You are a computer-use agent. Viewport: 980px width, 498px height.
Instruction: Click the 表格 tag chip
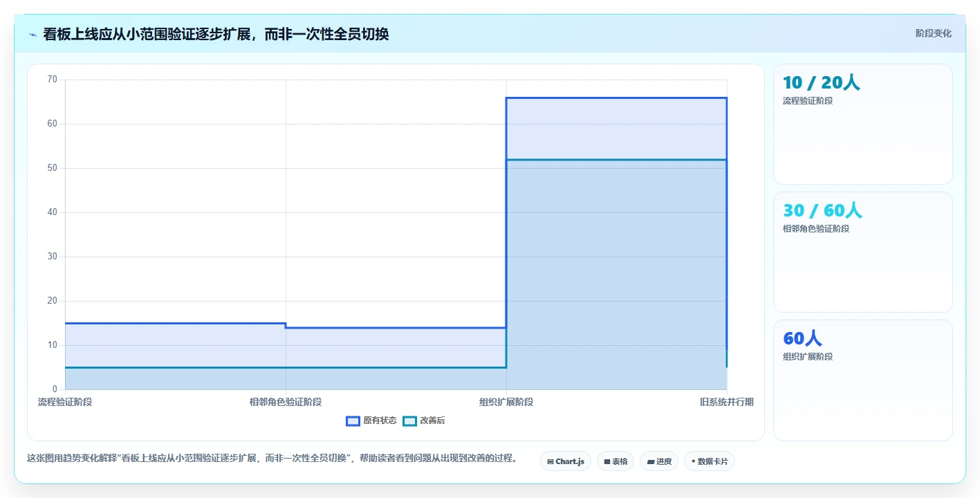(x=616, y=461)
